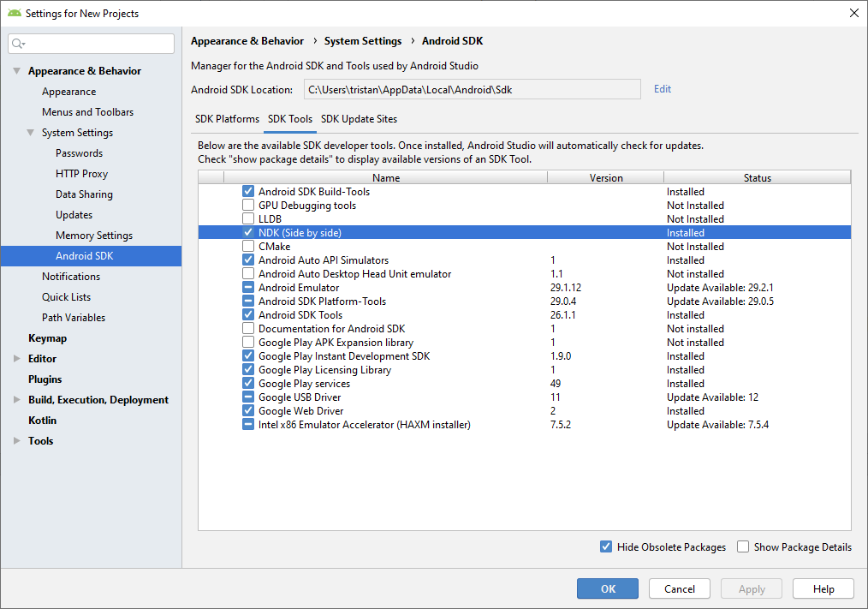Check the LLDB package checkbox

pyautogui.click(x=248, y=219)
